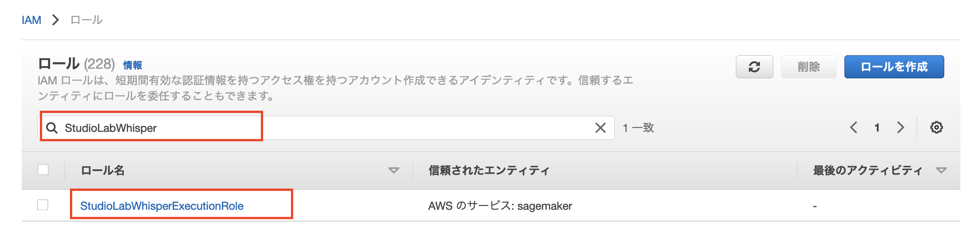Refresh the roles list
Screen dimensions: 980x235
pyautogui.click(x=754, y=67)
